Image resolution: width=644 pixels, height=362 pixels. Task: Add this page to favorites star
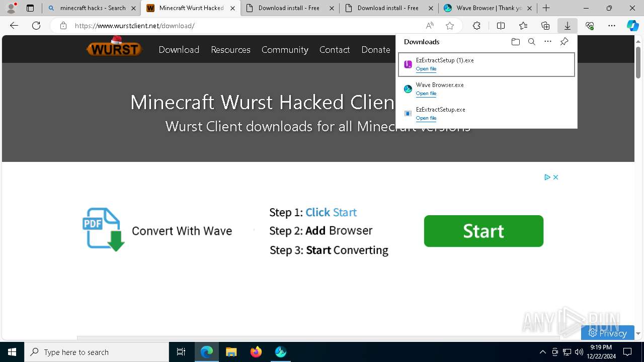tap(450, 26)
